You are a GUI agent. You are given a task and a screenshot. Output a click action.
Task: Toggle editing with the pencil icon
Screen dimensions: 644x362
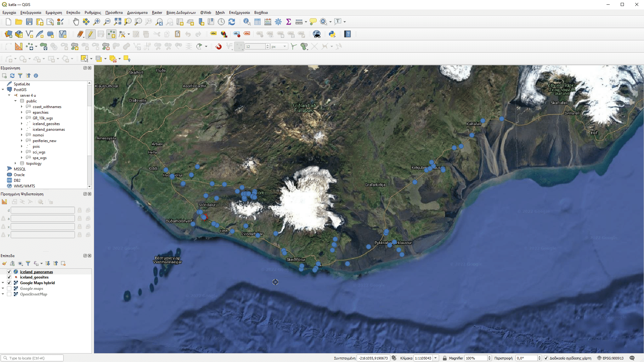(x=90, y=34)
